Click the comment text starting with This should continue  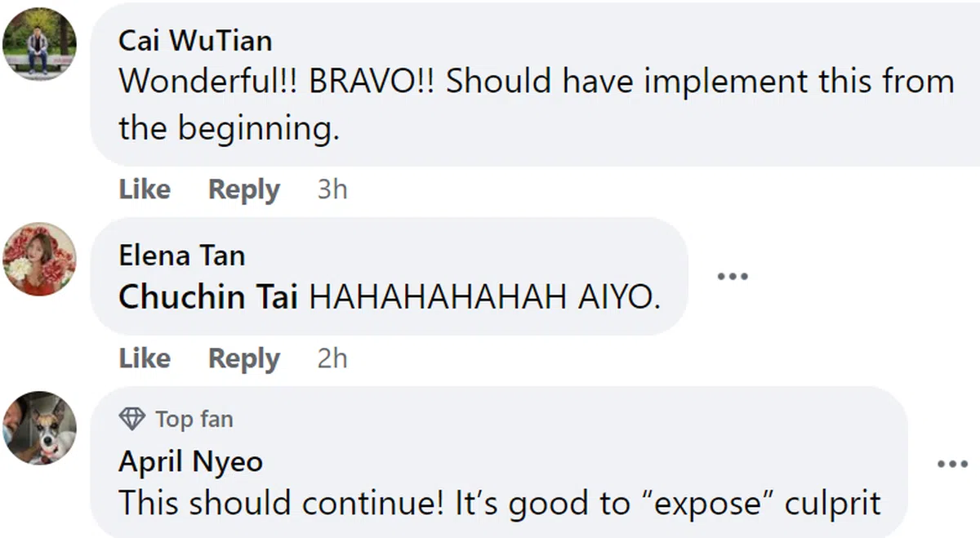click(x=500, y=503)
